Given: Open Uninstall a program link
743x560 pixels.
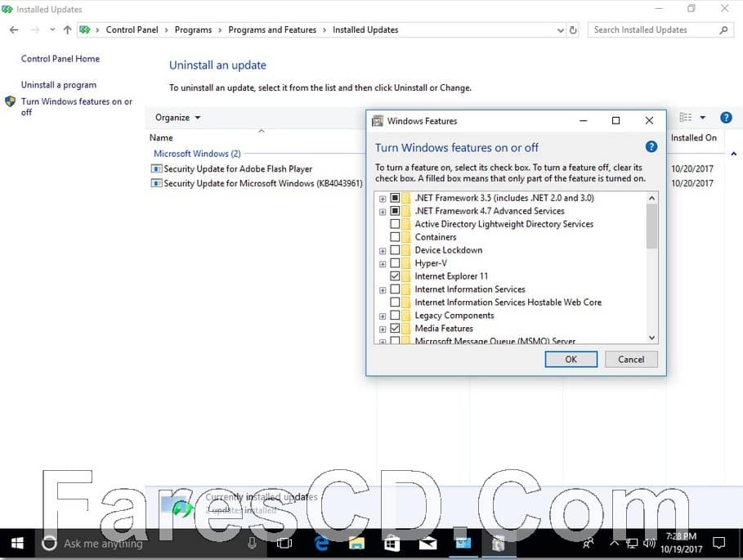Looking at the screenshot, I should tap(59, 85).
